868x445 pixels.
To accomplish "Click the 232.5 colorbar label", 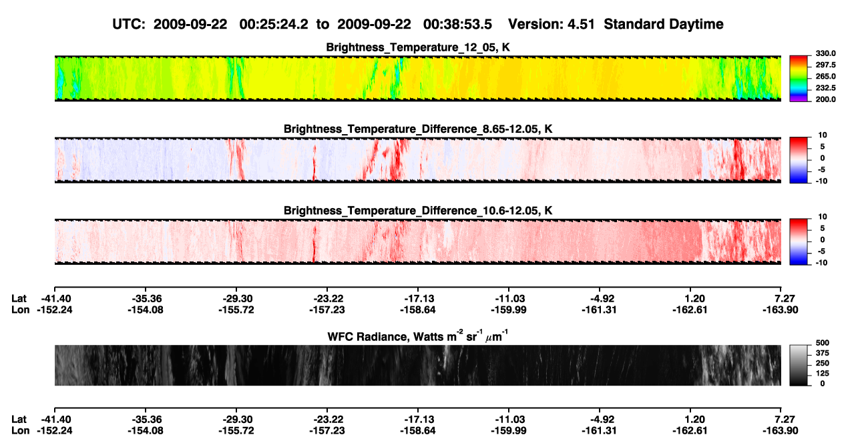I will 826,87.
